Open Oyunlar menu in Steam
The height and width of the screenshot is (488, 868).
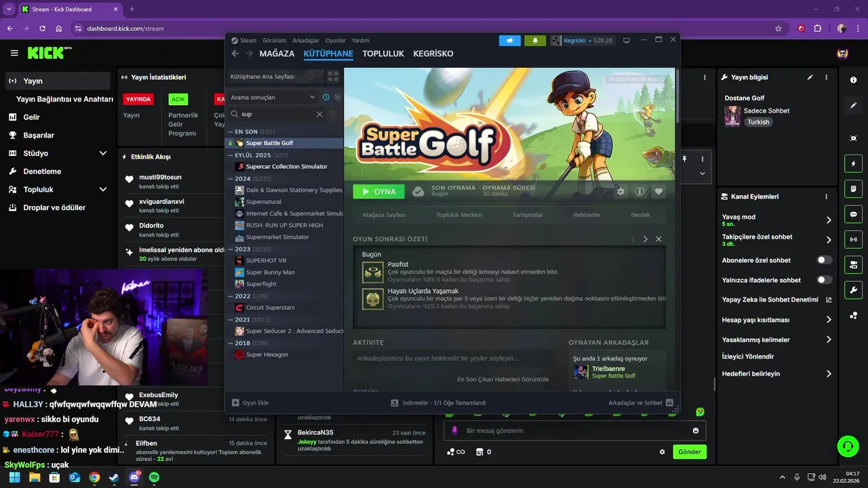click(336, 41)
